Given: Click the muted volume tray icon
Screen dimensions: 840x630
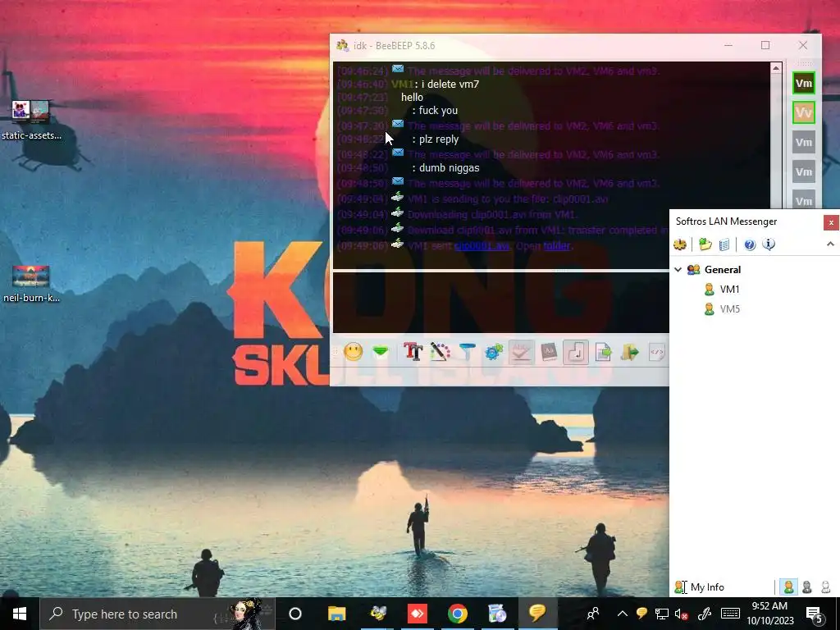Looking at the screenshot, I should pyautogui.click(x=682, y=614).
